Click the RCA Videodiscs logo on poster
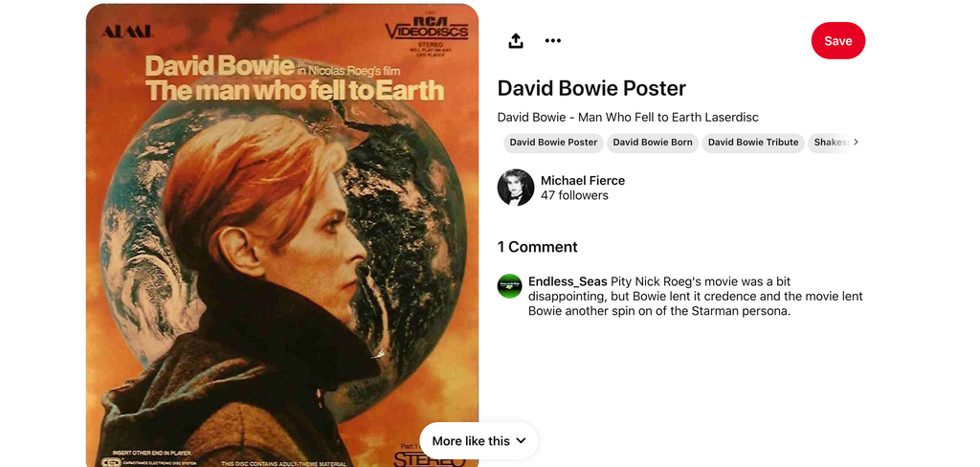The width and height of the screenshot is (980, 467). 427,32
